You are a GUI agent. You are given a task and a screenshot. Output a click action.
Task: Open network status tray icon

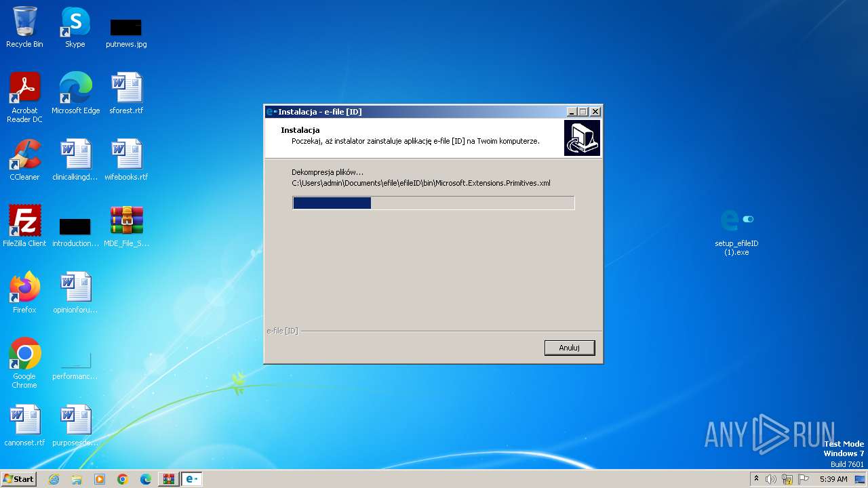tap(787, 479)
